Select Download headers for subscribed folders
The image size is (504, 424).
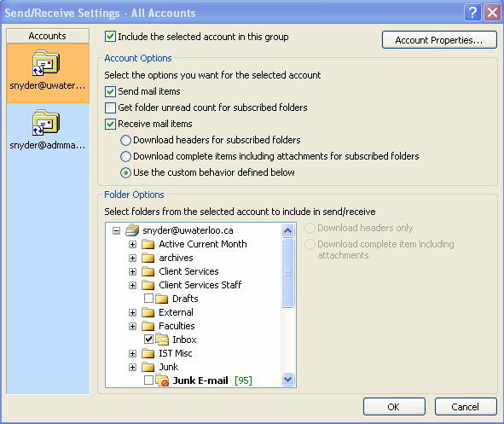pyautogui.click(x=125, y=140)
